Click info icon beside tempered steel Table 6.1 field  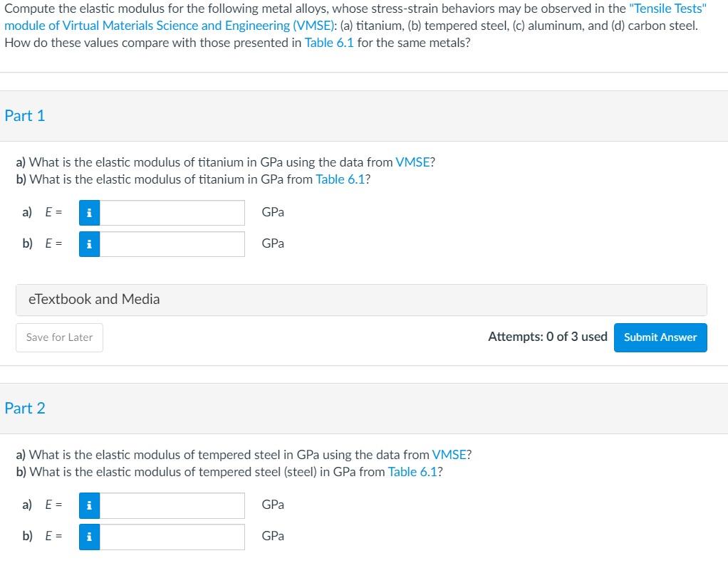pyautogui.click(x=88, y=537)
